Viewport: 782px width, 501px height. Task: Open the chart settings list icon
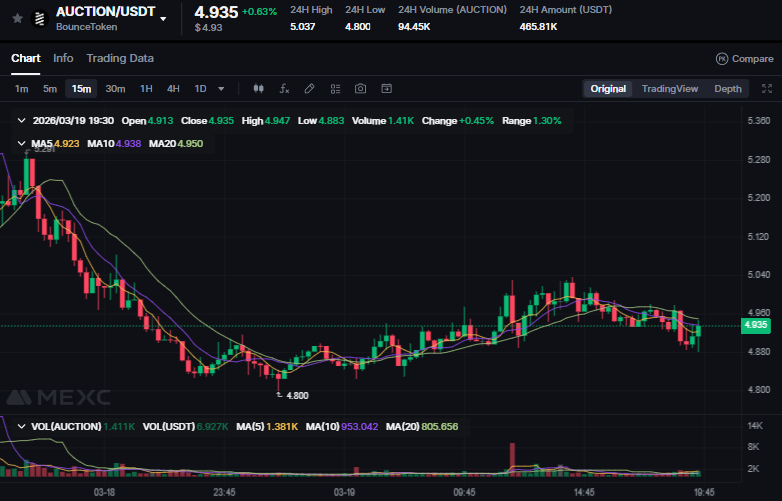point(336,89)
